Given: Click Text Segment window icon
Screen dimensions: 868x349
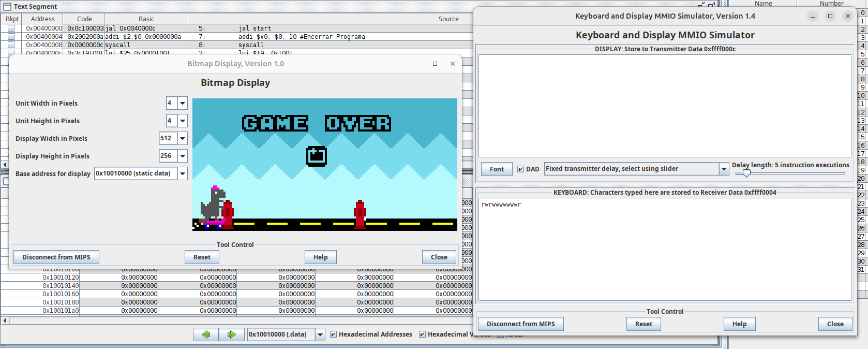Looking at the screenshot, I should (x=7, y=7).
